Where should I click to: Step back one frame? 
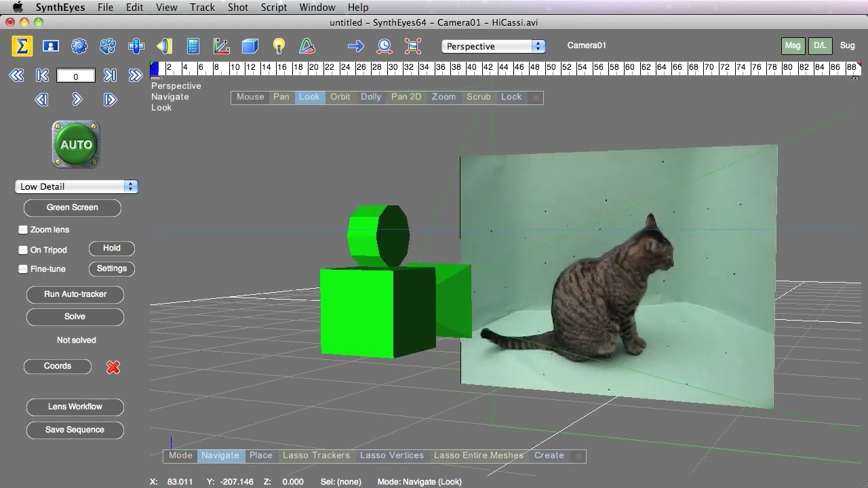point(41,100)
